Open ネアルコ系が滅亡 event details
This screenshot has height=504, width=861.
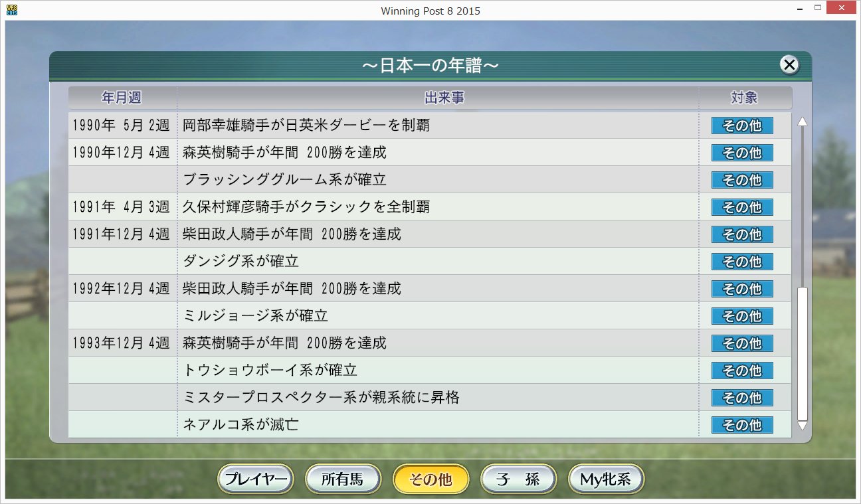pos(742,425)
